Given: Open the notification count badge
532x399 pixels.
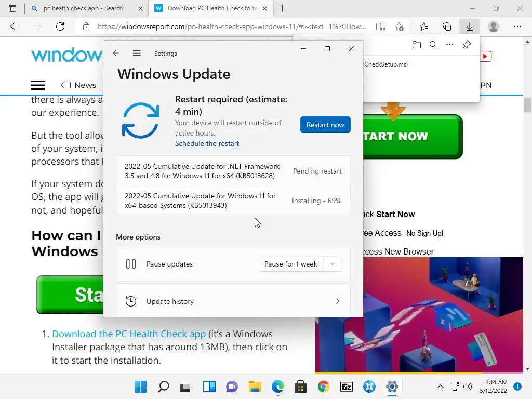Looking at the screenshot, I should point(517,387).
